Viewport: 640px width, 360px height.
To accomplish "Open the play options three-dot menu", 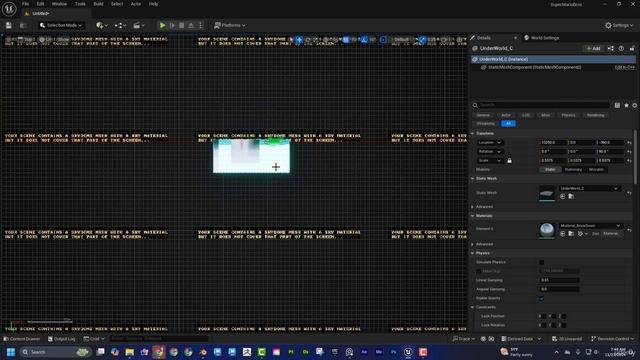I will [x=200, y=25].
